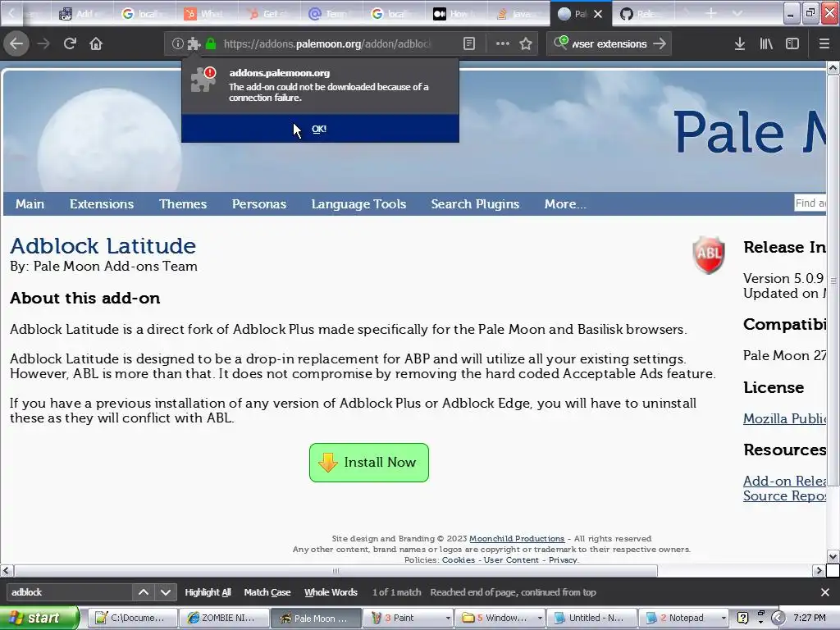Switch to the javascript Stack Overflow tab
This screenshot has width=840, height=630.
pos(518,14)
